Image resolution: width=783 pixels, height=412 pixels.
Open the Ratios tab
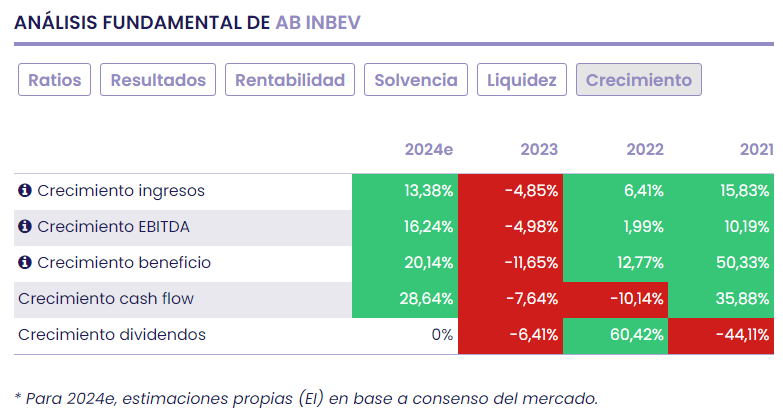pyautogui.click(x=54, y=80)
